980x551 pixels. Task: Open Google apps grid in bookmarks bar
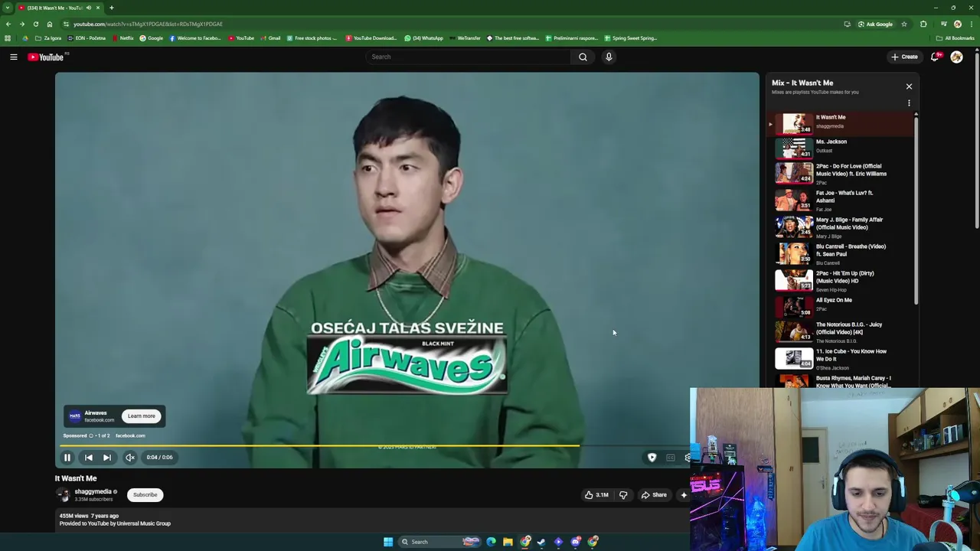[8, 38]
